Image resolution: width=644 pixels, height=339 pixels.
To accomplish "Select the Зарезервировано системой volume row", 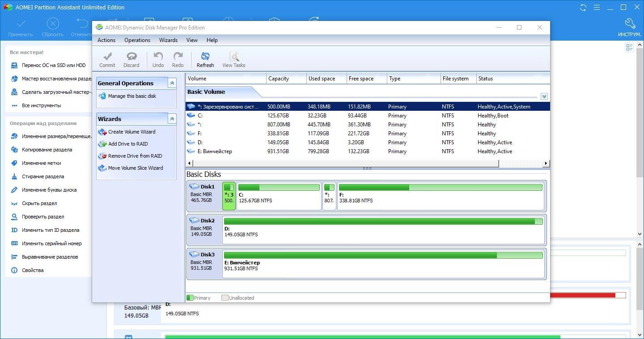I will point(368,107).
